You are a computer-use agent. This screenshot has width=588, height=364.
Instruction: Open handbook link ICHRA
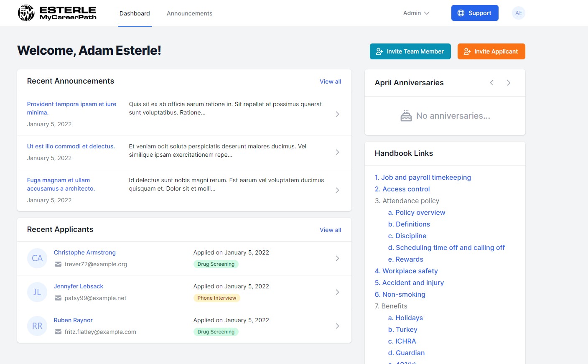coord(402,341)
